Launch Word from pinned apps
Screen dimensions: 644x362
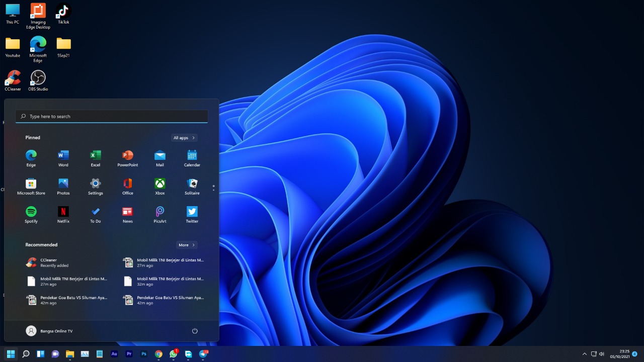point(63,158)
